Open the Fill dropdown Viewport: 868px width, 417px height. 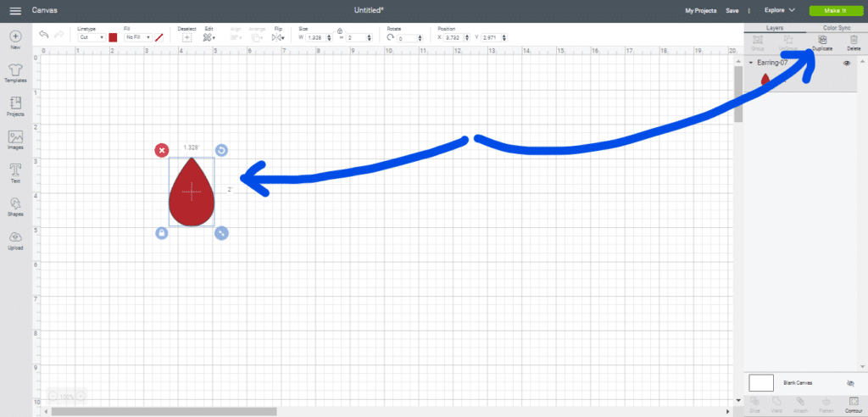tap(137, 37)
